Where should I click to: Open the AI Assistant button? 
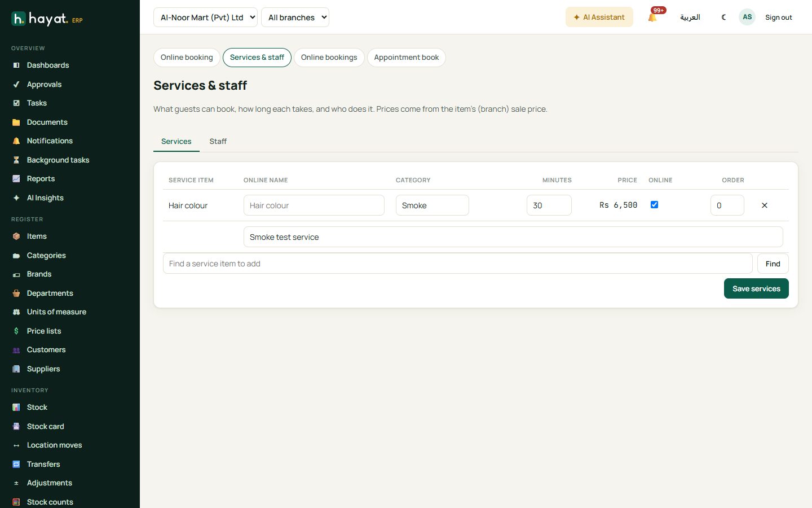click(x=599, y=17)
